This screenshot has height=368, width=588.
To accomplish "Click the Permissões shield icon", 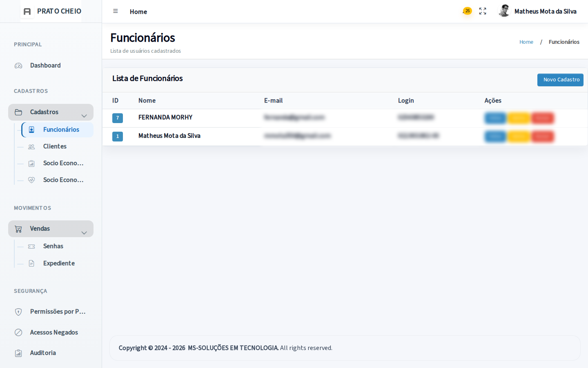I will click(x=18, y=312).
